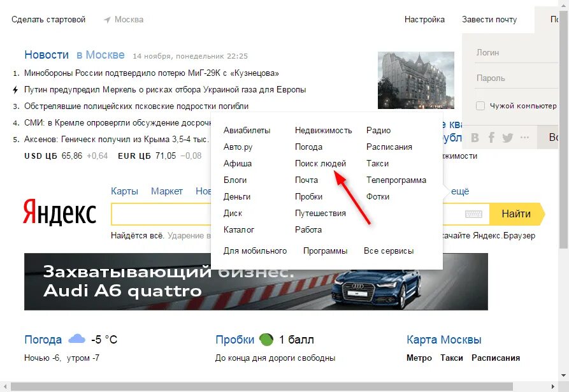Open the Пробки widget heading
Viewport: 569px width, 392px height.
[234, 340]
